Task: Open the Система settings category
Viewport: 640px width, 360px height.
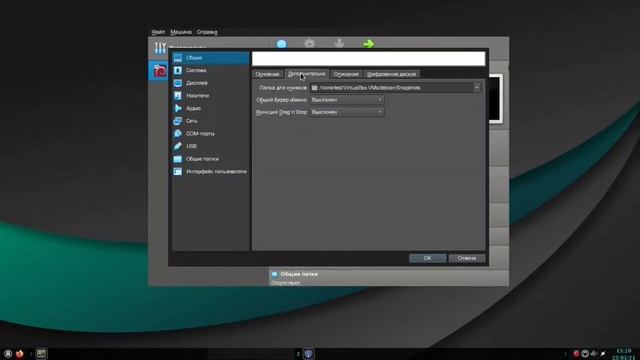Action: pyautogui.click(x=210, y=71)
